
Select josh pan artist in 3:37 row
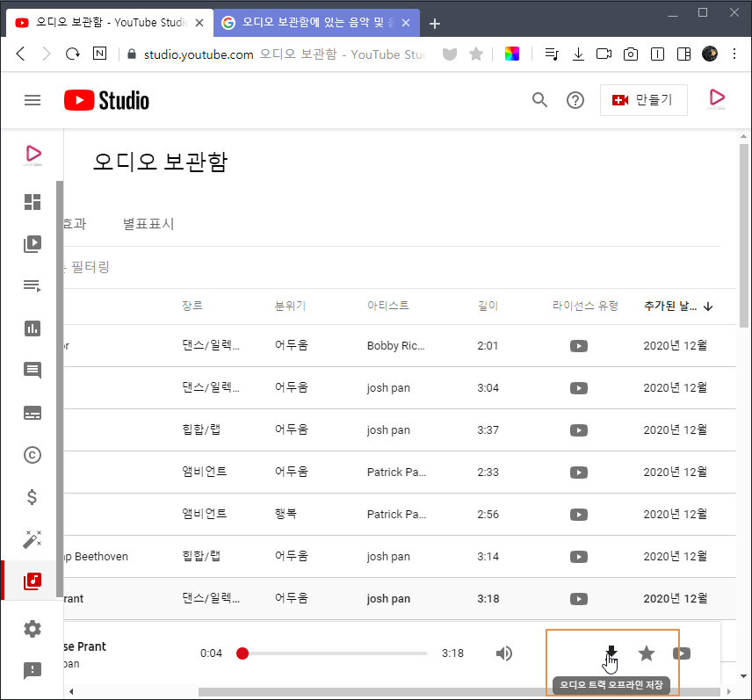pyautogui.click(x=388, y=430)
